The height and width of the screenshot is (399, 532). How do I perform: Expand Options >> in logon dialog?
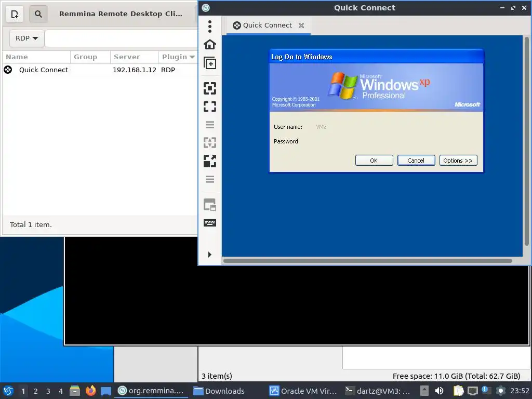pos(458,161)
